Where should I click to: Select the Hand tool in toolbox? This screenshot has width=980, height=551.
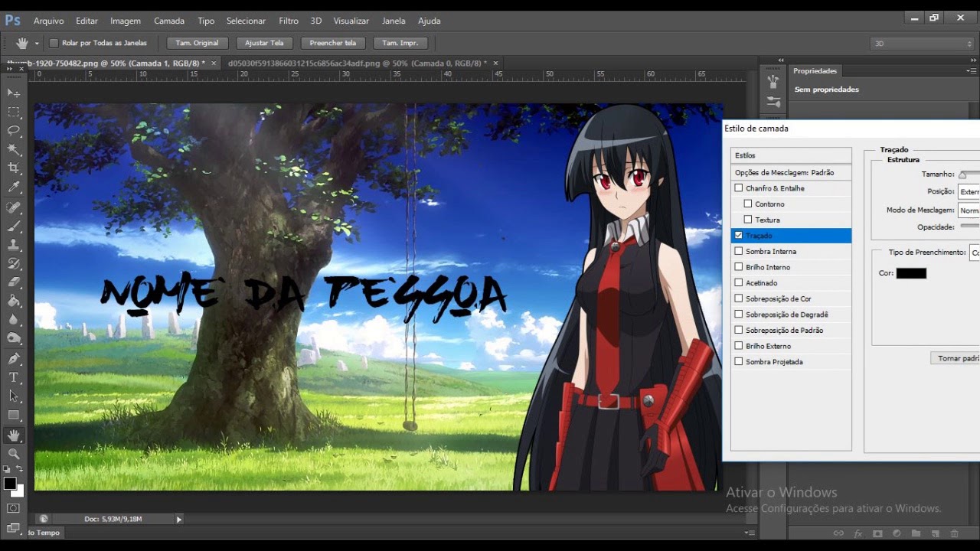pyautogui.click(x=14, y=435)
